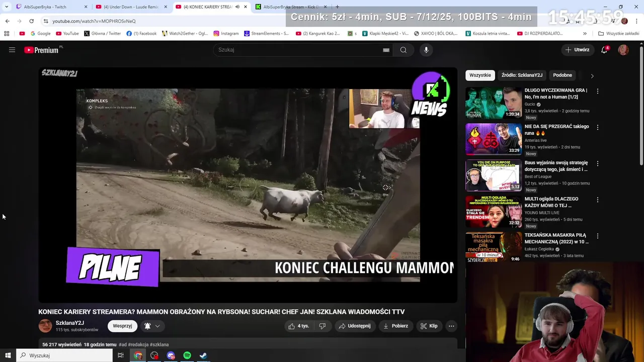Expand hidden bookmarks with the chevron
Screen dimensions: 644x362
pyautogui.click(x=585, y=34)
